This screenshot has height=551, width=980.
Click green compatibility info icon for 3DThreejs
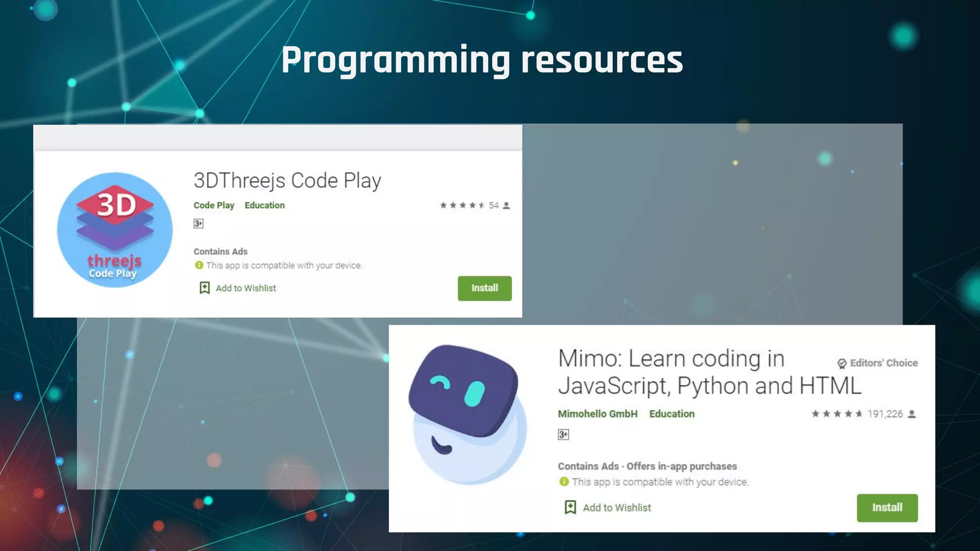[x=199, y=265]
